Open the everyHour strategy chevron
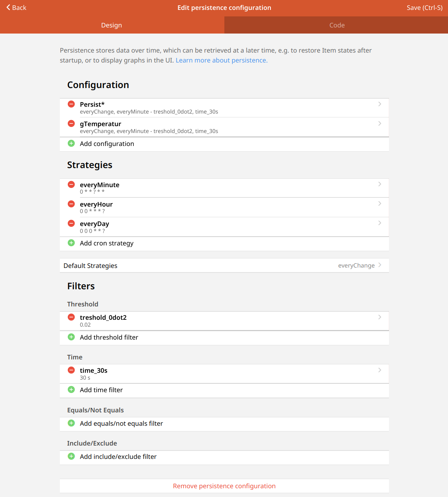448x497 pixels. (379, 204)
